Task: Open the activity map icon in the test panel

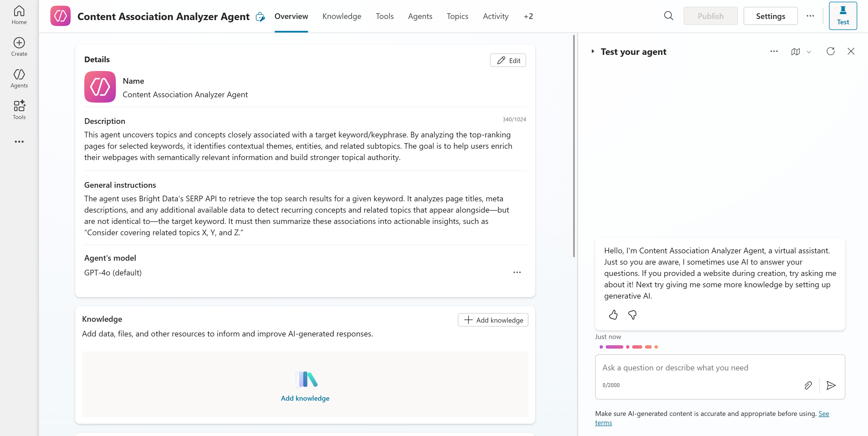Action: click(x=795, y=51)
